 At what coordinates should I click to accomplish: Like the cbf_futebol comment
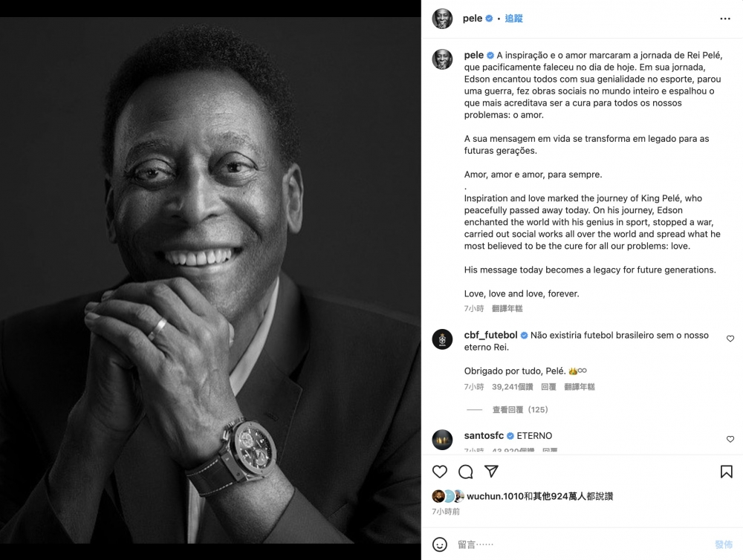coord(730,339)
